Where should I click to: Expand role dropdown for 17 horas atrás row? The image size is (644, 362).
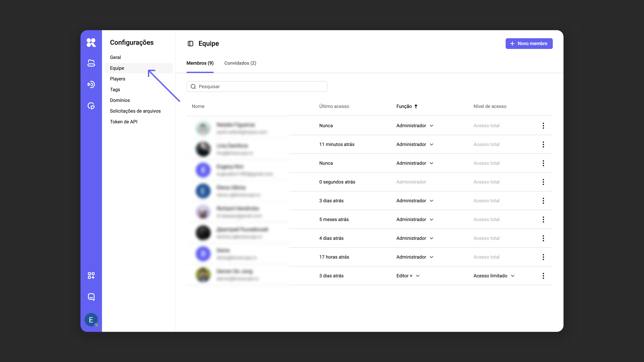coord(432,257)
